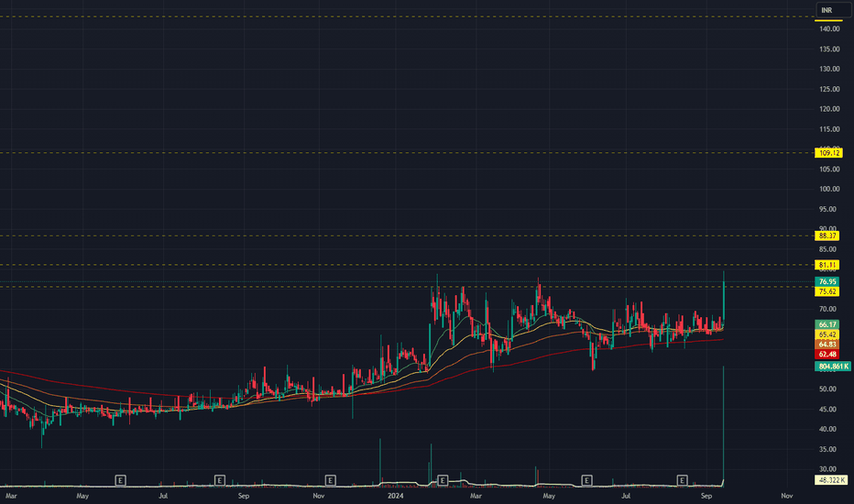Image resolution: width=854 pixels, height=504 pixels.
Task: Select the 75.62 yellow price label
Action: coord(827,291)
